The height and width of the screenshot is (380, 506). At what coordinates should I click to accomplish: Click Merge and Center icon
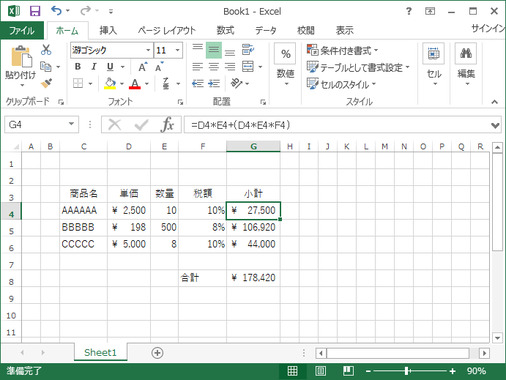point(248,67)
